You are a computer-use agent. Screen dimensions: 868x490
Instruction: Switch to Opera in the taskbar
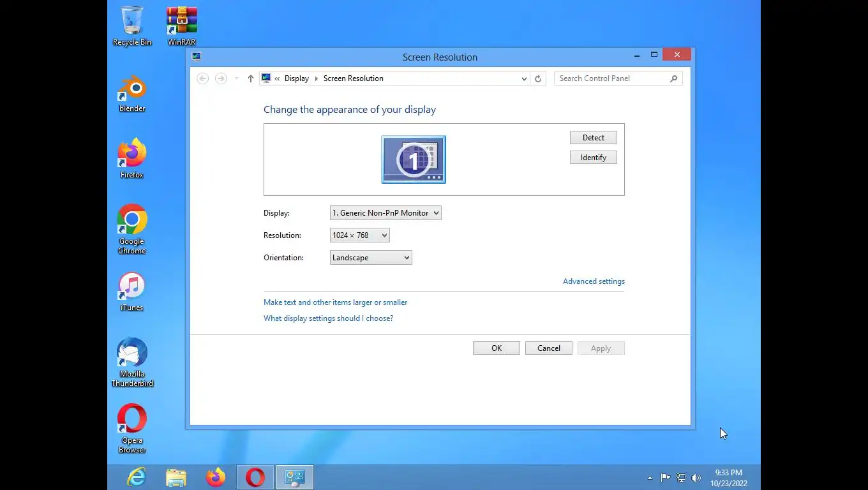coord(255,477)
